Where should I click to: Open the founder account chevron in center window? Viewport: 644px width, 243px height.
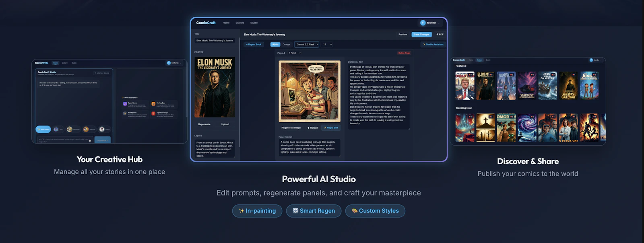[x=439, y=23]
